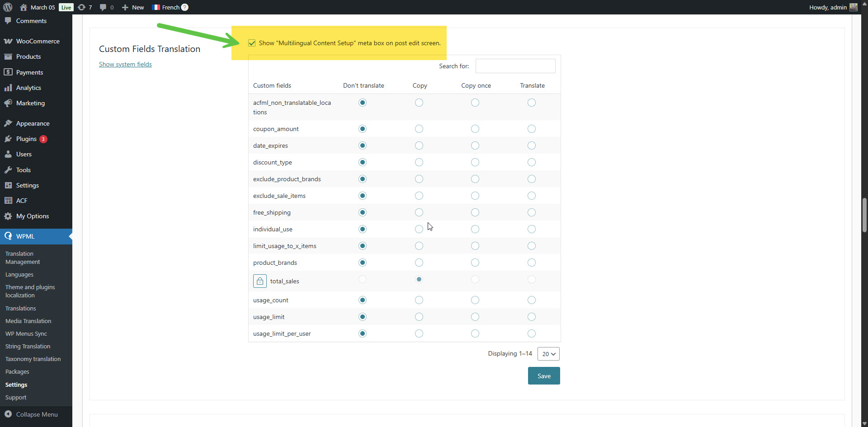Set coupon_amount to Translate
Image resolution: width=868 pixels, height=427 pixels.
[x=531, y=129]
